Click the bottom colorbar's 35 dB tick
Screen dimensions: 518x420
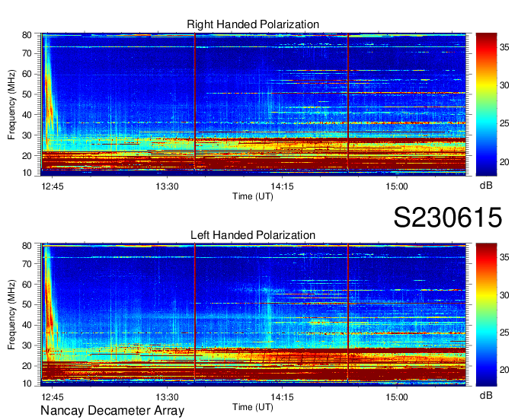click(504, 257)
